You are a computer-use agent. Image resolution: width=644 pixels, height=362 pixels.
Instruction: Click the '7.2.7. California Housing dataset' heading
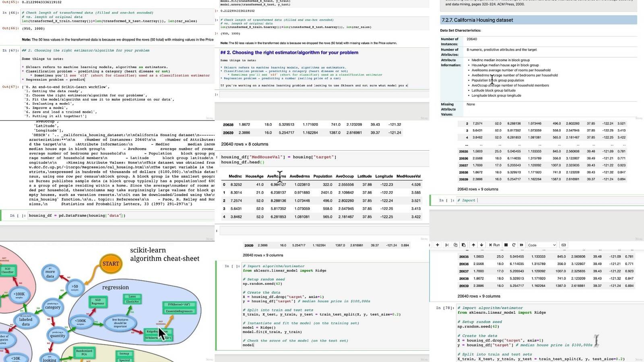(x=477, y=20)
